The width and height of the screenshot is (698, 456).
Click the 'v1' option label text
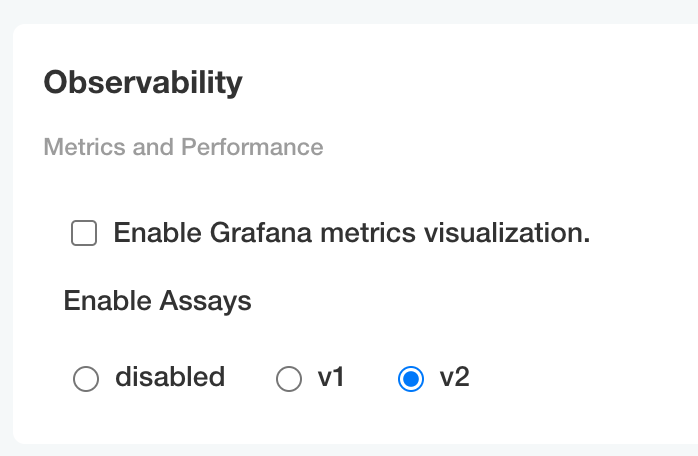331,378
